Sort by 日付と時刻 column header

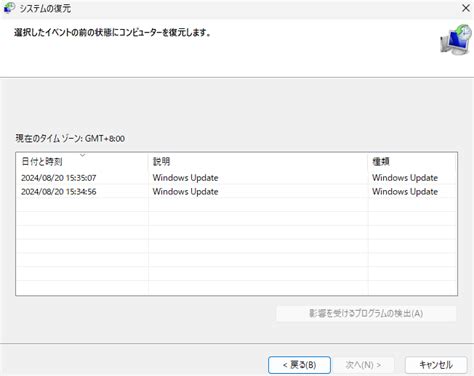click(x=82, y=162)
